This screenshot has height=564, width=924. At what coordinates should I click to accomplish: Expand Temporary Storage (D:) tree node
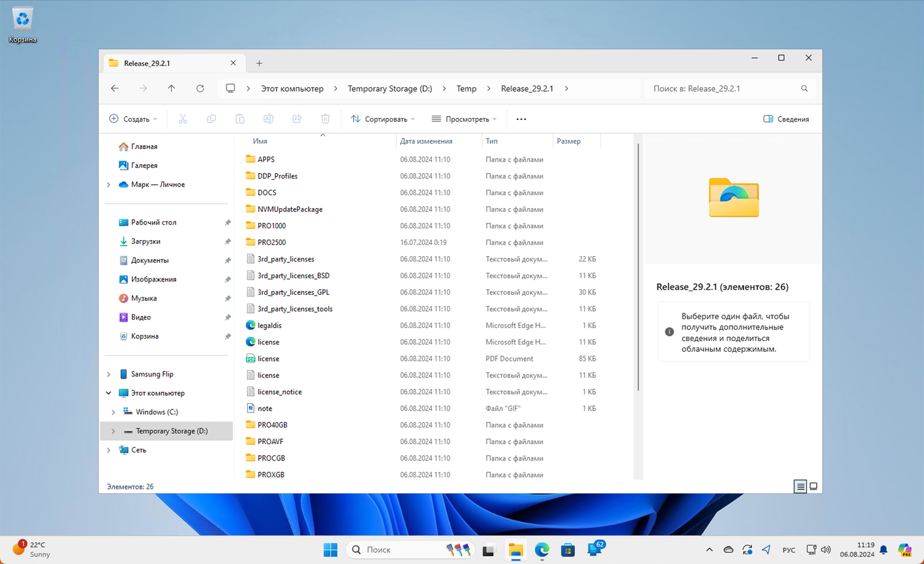(x=113, y=432)
